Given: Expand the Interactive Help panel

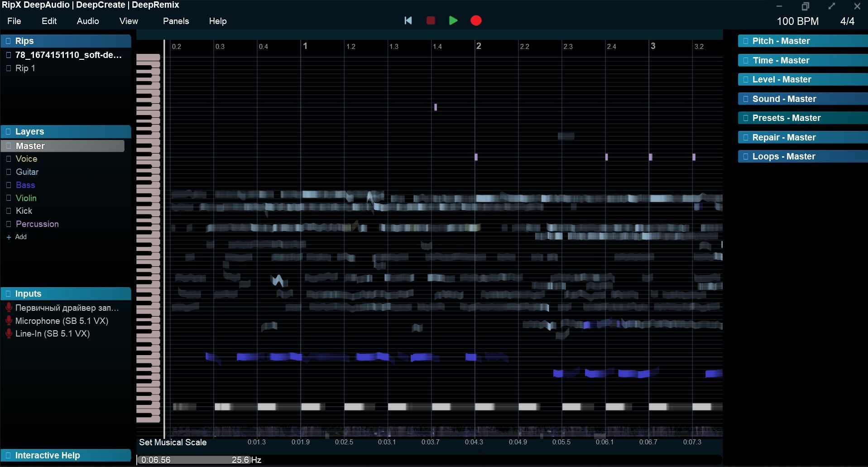Looking at the screenshot, I should pyautogui.click(x=66, y=455).
